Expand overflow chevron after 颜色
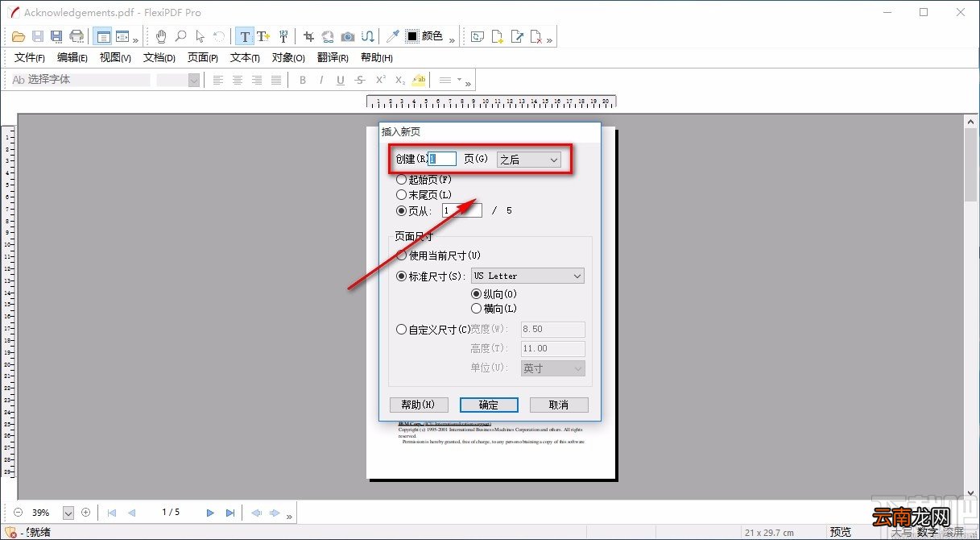980x540 pixels. click(x=452, y=39)
